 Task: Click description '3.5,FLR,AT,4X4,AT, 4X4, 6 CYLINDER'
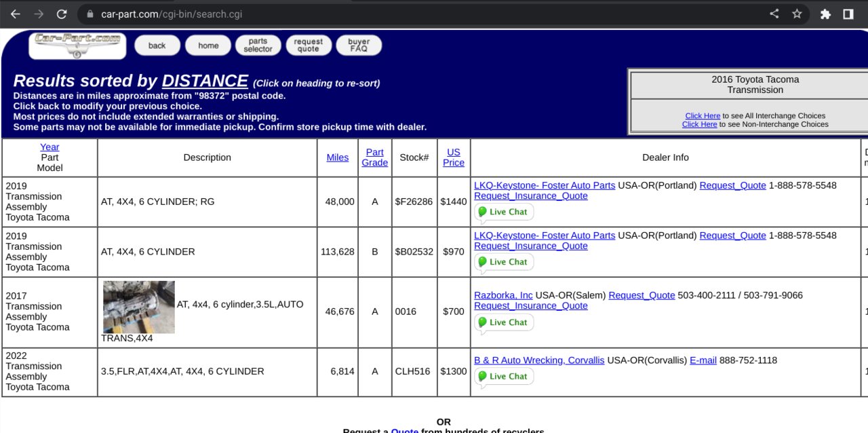tap(182, 371)
